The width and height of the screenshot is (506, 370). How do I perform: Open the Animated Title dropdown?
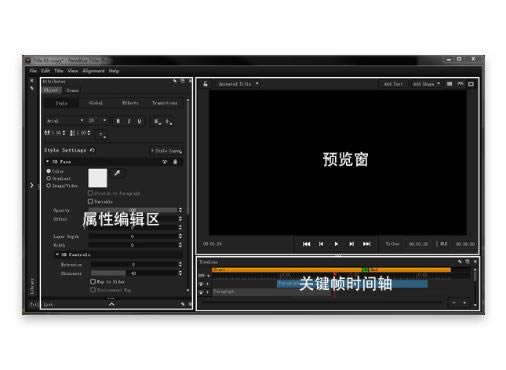point(238,84)
